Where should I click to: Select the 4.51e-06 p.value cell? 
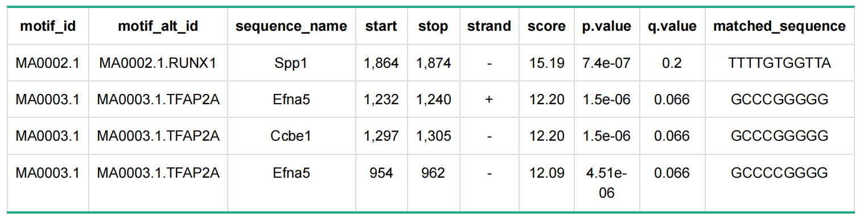[607, 183]
